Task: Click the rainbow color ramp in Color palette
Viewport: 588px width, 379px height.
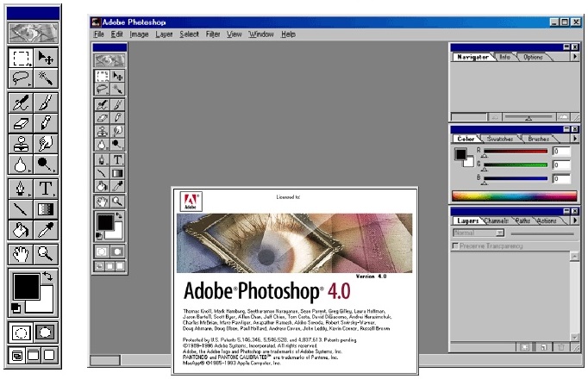Action: pos(514,196)
